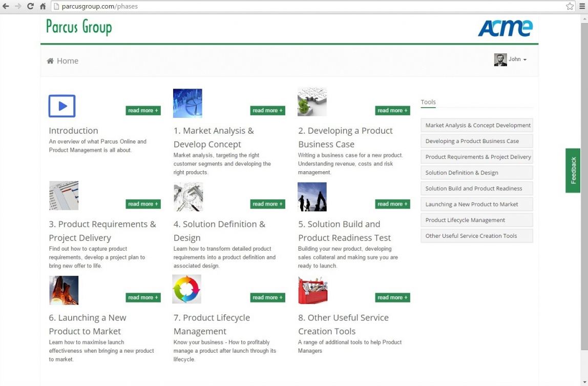Click the browser reload icon
588x386 pixels.
pyautogui.click(x=31, y=6)
